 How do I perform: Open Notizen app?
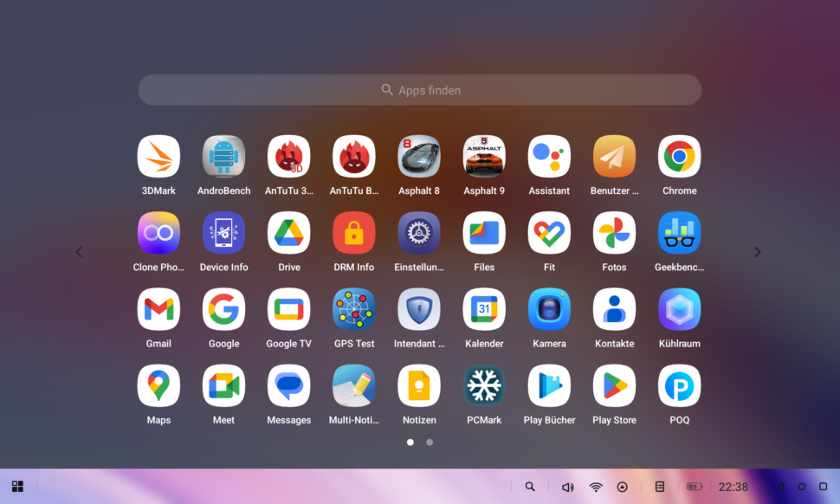click(419, 386)
